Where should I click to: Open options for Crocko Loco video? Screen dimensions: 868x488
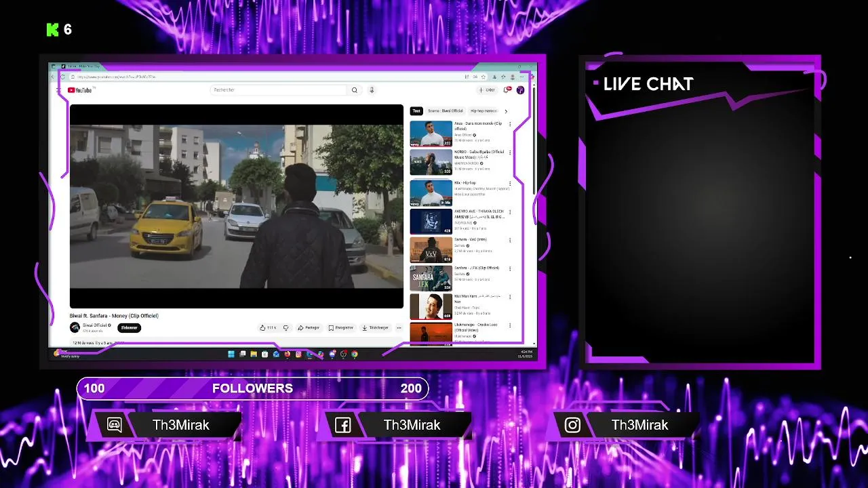tap(510, 325)
